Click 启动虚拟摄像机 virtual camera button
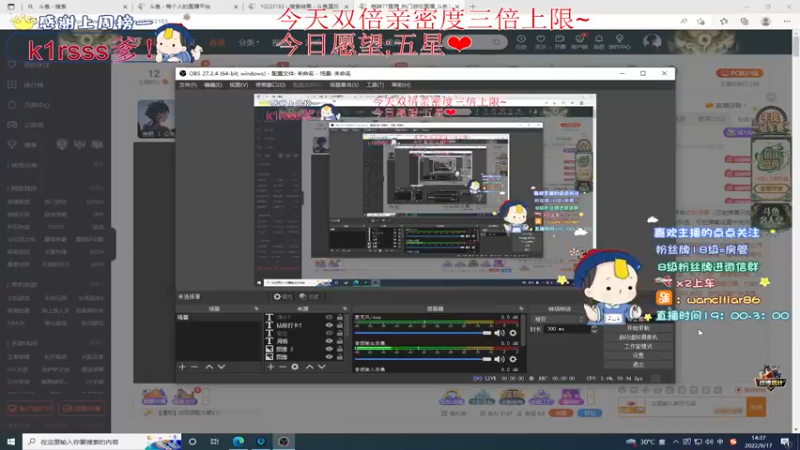Viewport: 800px width, 450px height. pos(638,337)
